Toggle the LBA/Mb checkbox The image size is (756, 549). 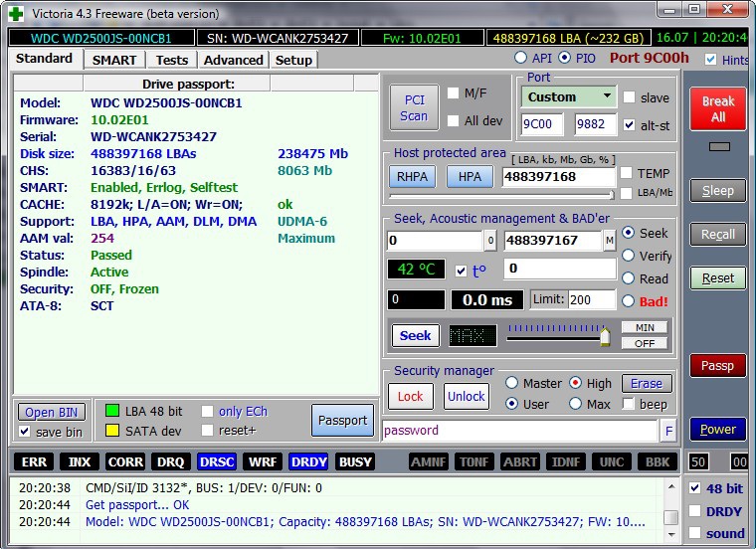626,193
